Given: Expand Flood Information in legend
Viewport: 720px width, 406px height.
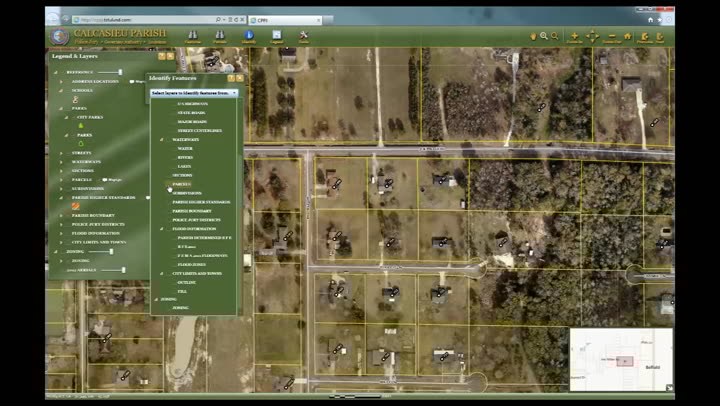Looking at the screenshot, I should (x=61, y=233).
